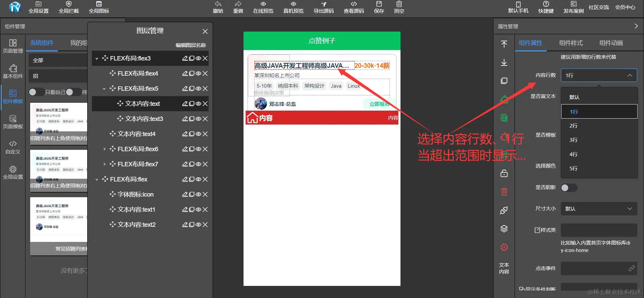Expand the FLEX布局:flex7 layer
The width and height of the screenshot is (644, 298).
104,164
